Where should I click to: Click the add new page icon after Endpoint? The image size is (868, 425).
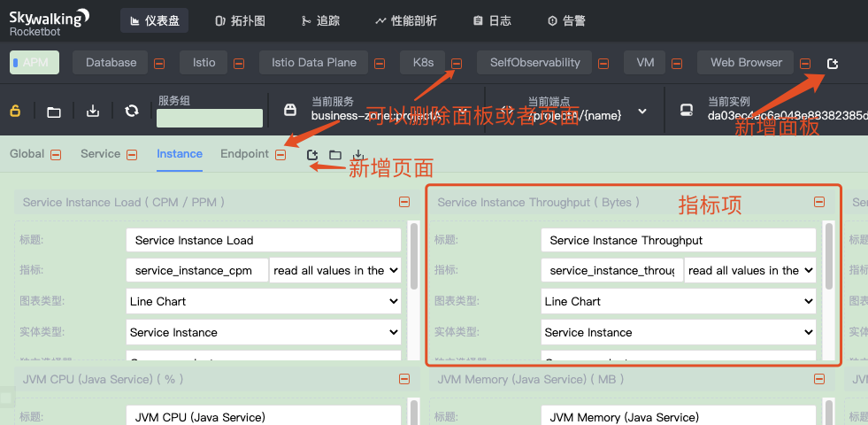311,155
